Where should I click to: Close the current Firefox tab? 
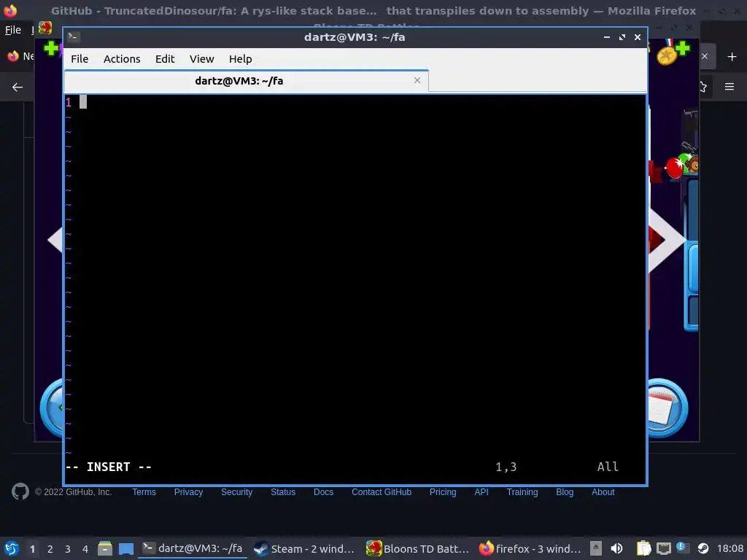705,56
